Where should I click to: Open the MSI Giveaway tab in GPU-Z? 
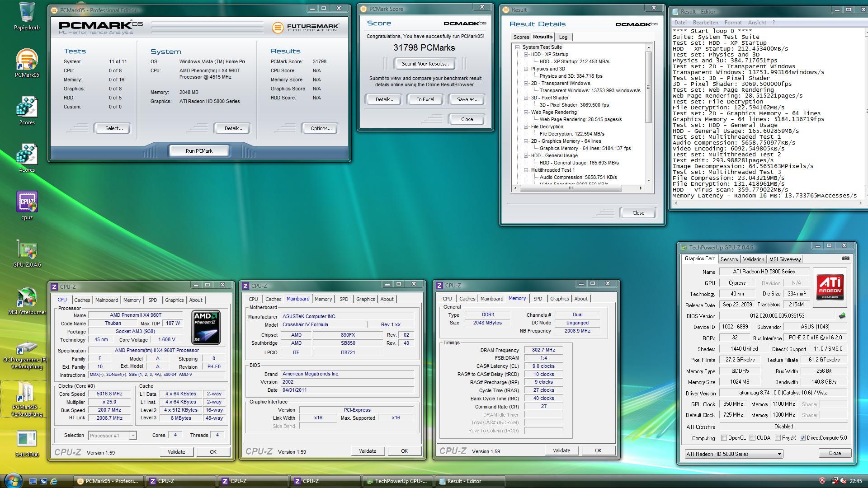pyautogui.click(x=785, y=259)
